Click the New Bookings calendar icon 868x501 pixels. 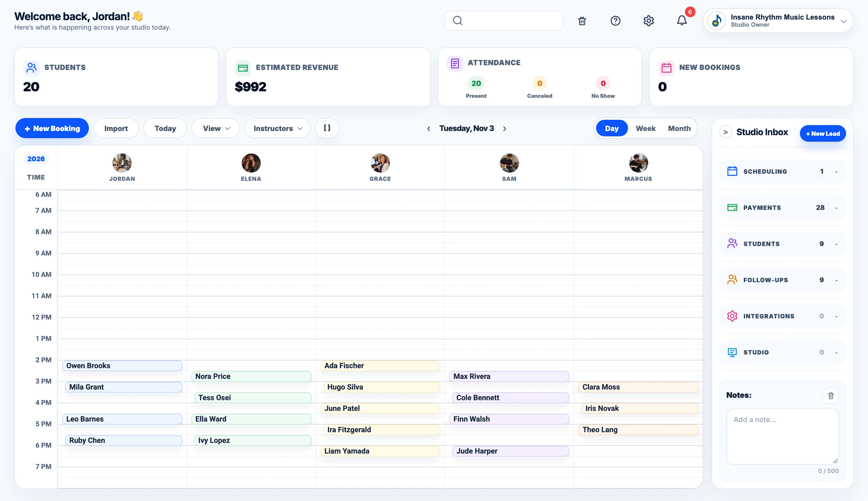tap(666, 68)
